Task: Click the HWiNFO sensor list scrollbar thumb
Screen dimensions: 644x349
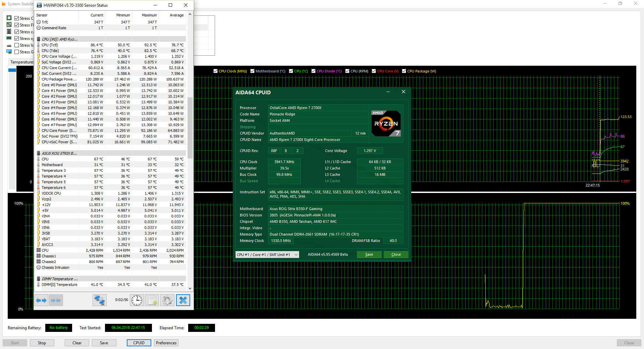Action: click(190, 128)
